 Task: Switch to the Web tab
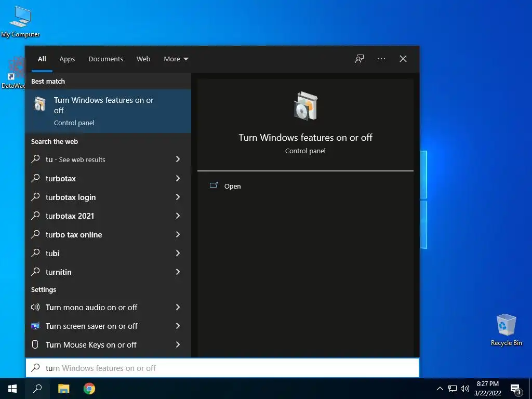tap(143, 59)
